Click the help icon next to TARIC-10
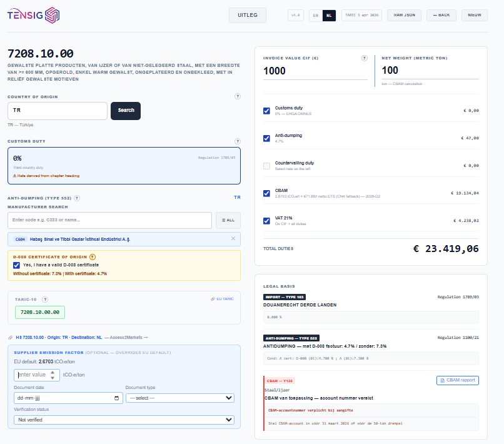This screenshot has height=444, width=504. coord(44,300)
